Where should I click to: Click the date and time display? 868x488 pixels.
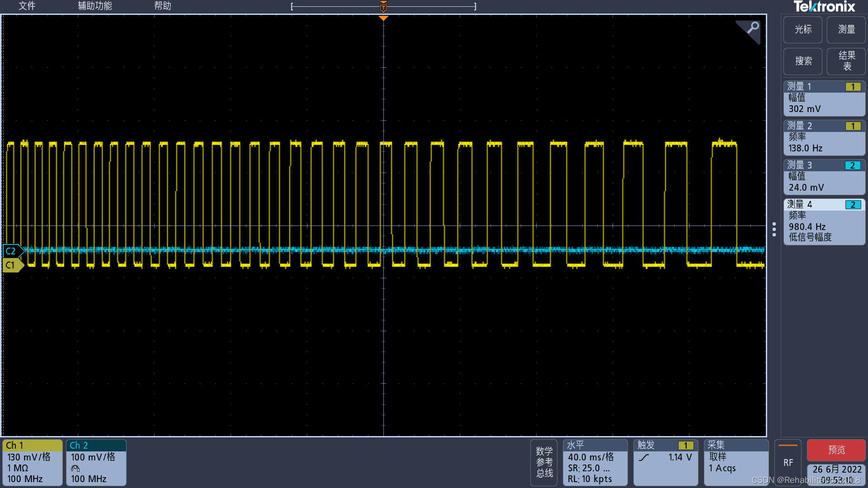tap(836, 474)
